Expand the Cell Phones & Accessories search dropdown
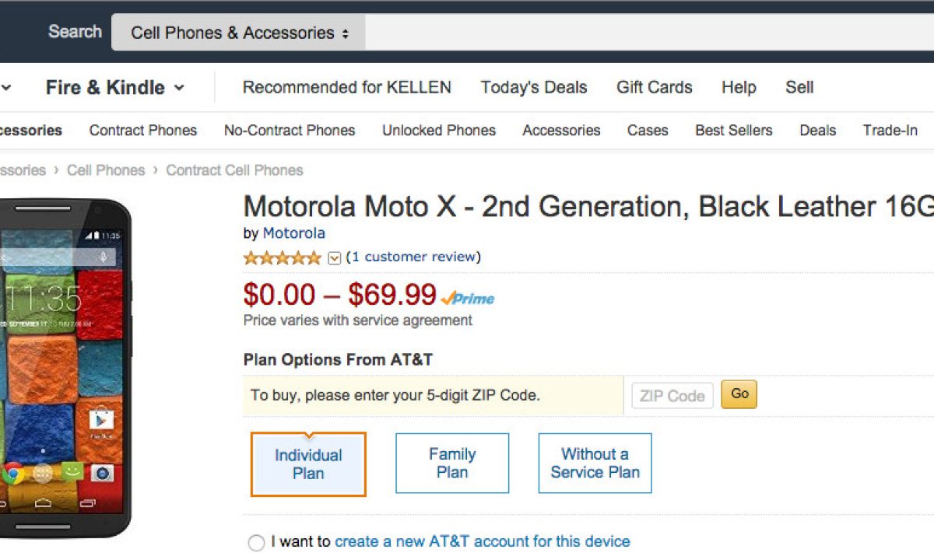Image resolution: width=934 pixels, height=560 pixels. point(239,33)
